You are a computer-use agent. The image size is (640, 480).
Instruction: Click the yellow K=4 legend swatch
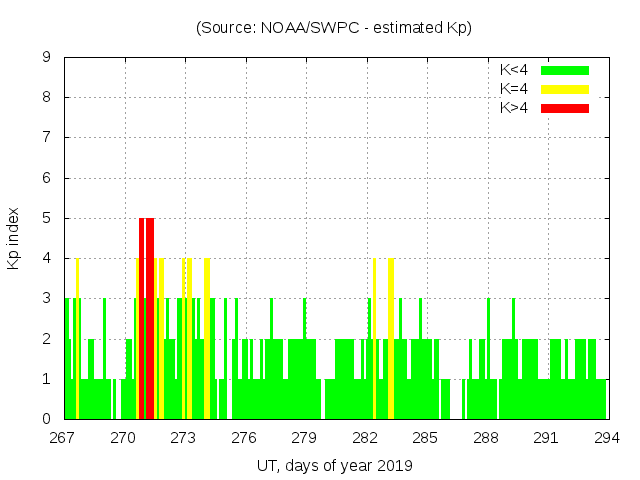[565, 89]
